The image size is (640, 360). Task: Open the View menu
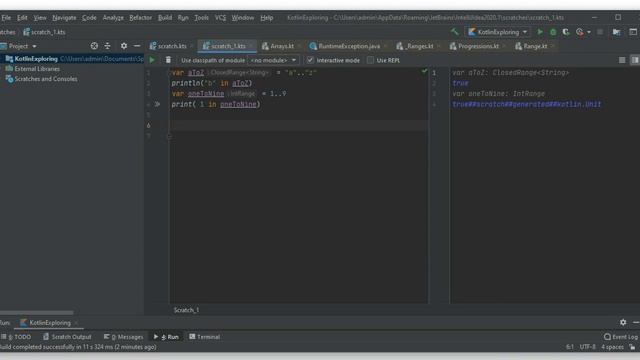pos(40,18)
